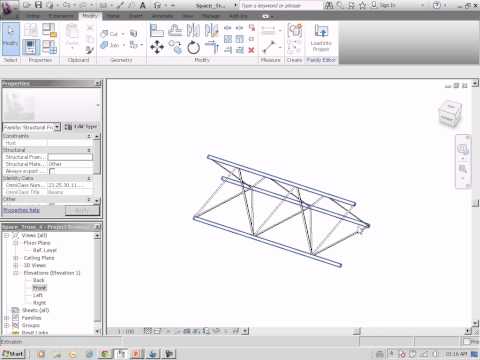
Task: Click the ViewCube in the drawing area
Action: point(450,114)
